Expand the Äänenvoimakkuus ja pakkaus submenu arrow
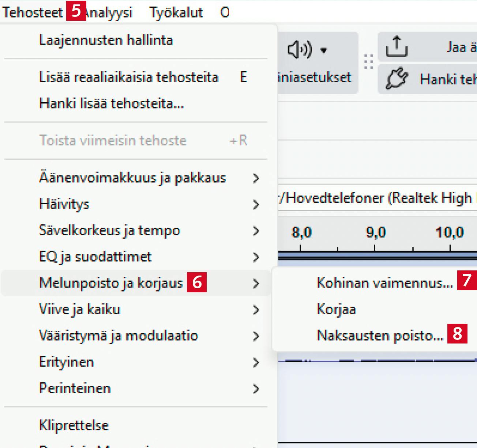This screenshot has height=448, width=477. [x=256, y=178]
